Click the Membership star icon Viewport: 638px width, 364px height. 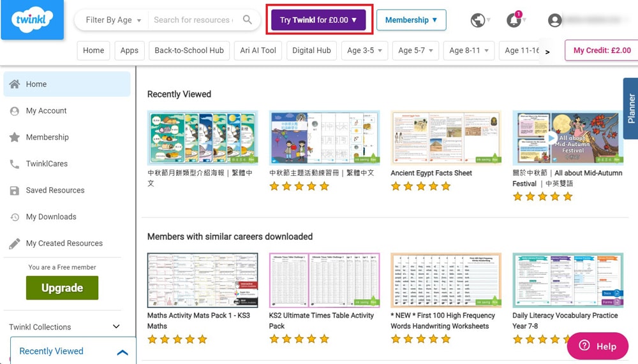pos(15,137)
